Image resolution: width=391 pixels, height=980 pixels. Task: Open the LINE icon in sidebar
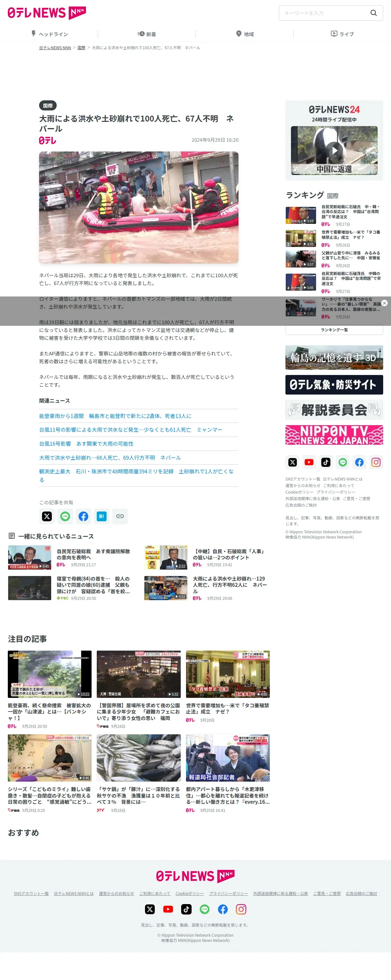tap(343, 462)
